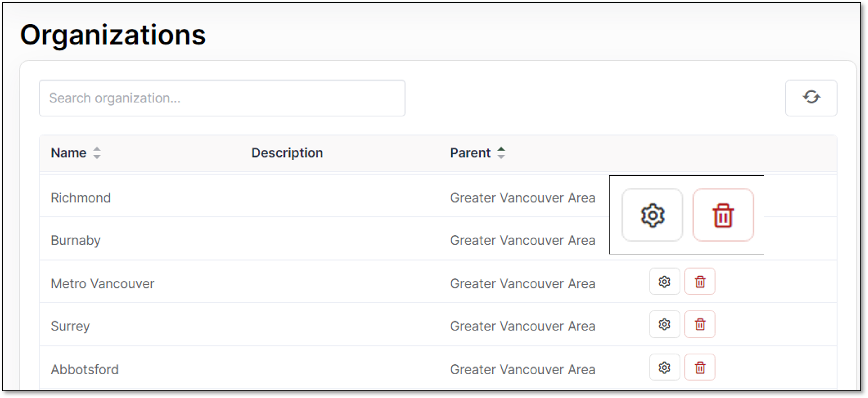Click the refresh organizations icon button
The height and width of the screenshot is (398, 868).
tap(811, 98)
